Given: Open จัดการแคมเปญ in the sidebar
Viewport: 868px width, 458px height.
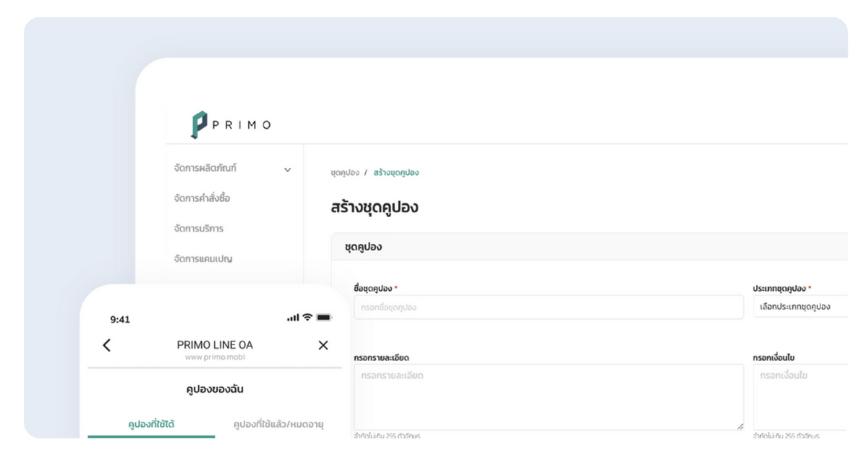Looking at the screenshot, I should 203,258.
